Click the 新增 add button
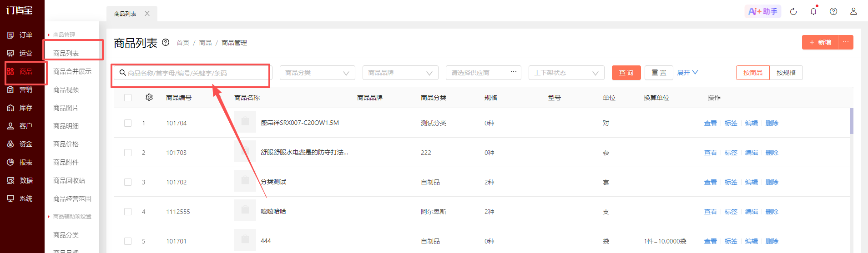Viewport: 868px width, 253px height. coord(820,42)
